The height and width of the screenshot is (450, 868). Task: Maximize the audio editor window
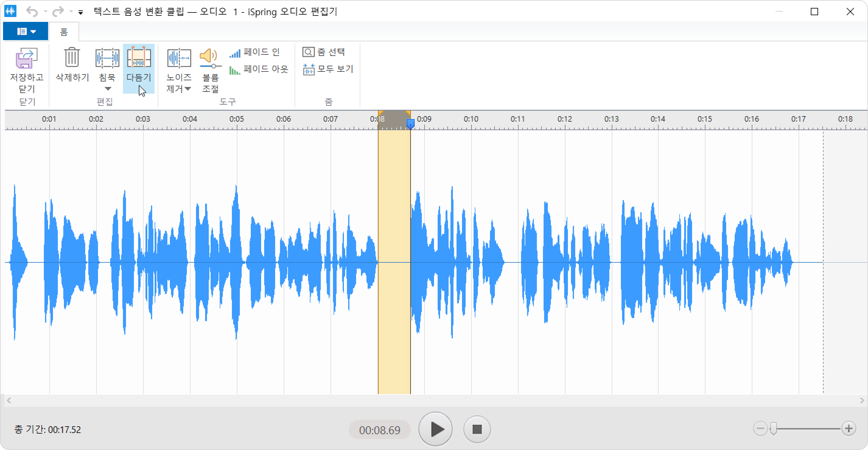pos(814,12)
